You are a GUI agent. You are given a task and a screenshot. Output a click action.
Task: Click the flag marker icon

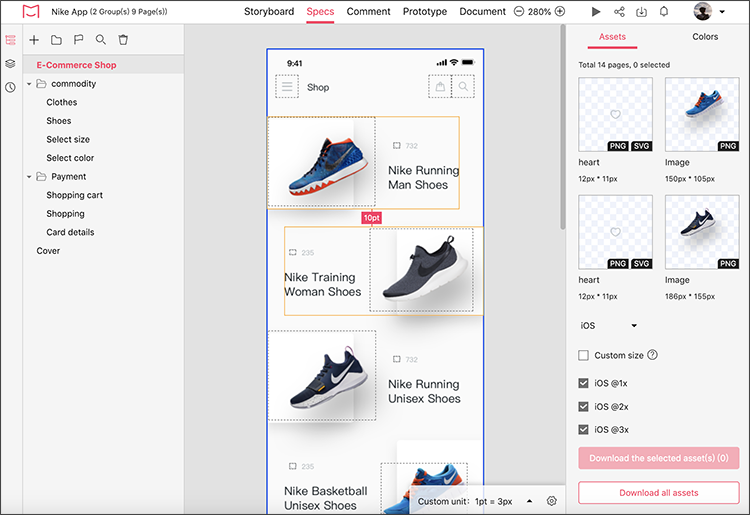click(78, 40)
